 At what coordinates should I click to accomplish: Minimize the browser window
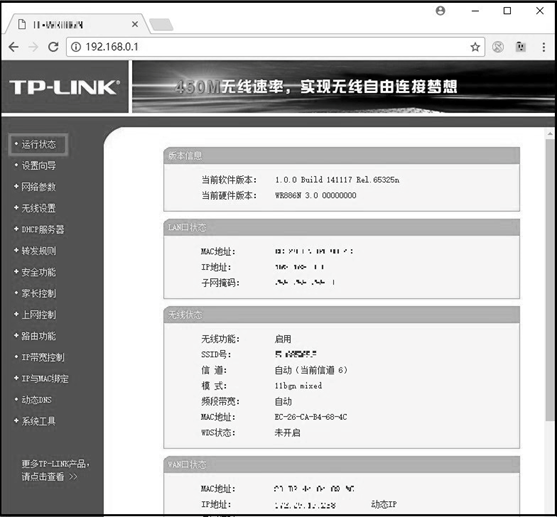coord(475,11)
